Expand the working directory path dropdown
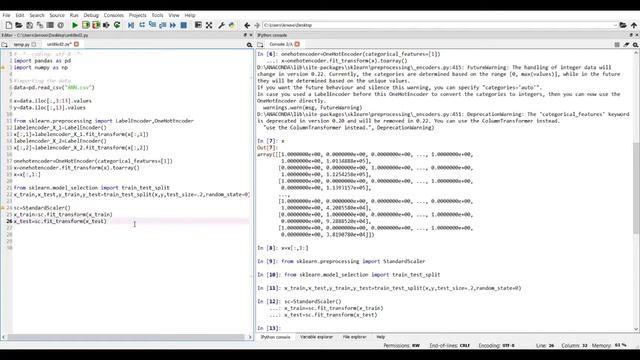This screenshot has width=640, height=360. 615,25
